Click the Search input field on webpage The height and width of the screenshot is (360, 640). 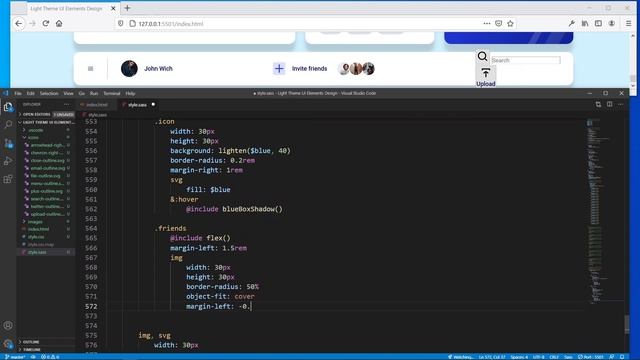click(x=526, y=60)
